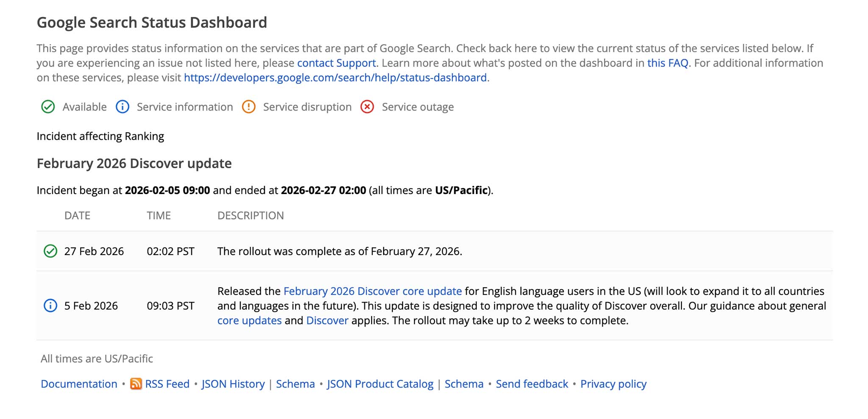Click the Send feedback link

point(532,384)
